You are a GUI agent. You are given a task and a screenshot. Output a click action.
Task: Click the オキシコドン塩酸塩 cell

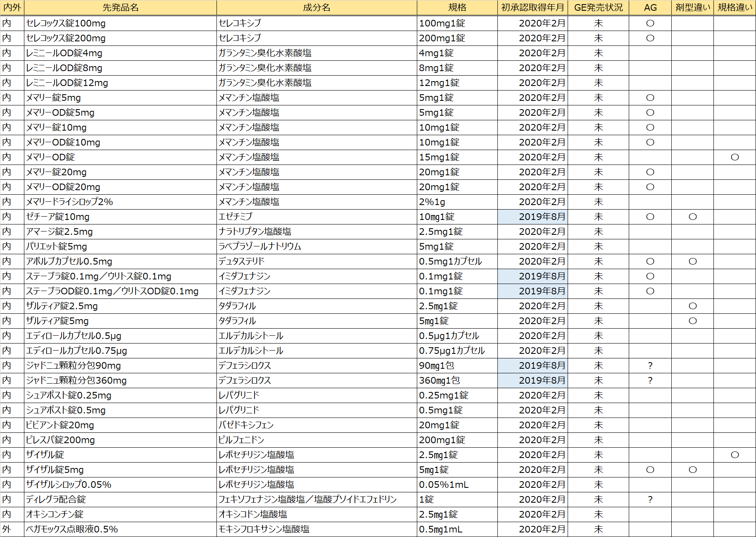316,514
